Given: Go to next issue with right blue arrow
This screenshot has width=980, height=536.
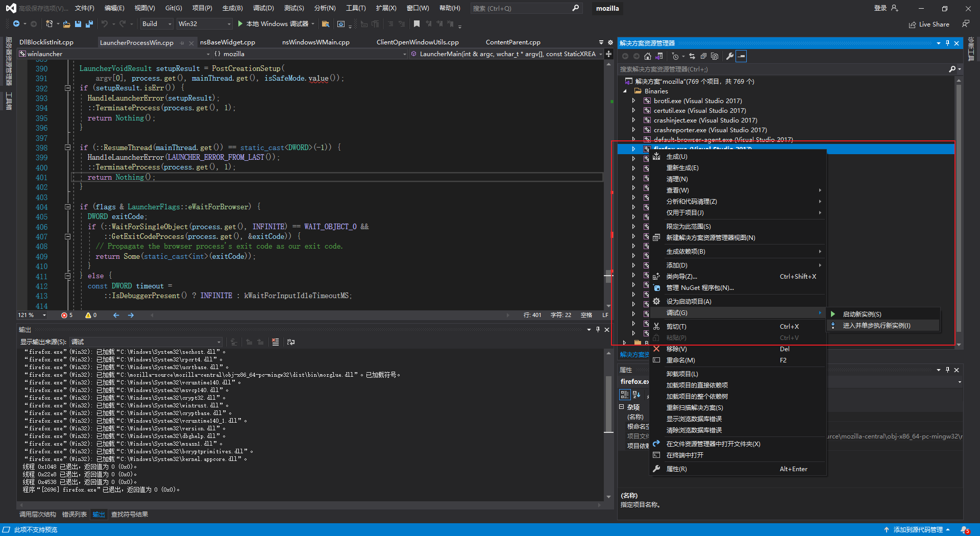Looking at the screenshot, I should coord(131,315).
